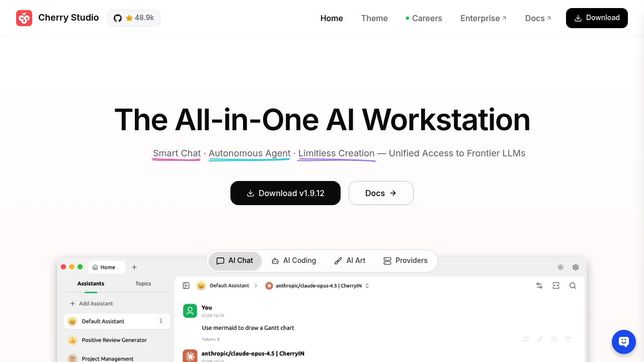
Task: Open the Theme nav item
Action: click(x=374, y=18)
